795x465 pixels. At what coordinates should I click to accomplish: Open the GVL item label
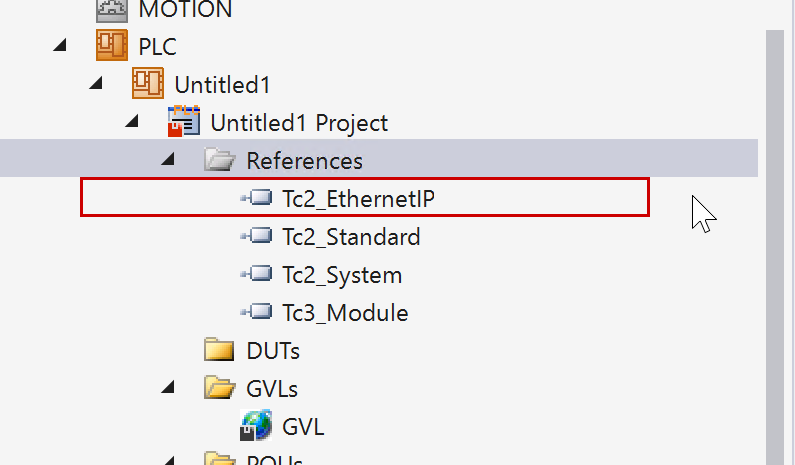(x=303, y=427)
